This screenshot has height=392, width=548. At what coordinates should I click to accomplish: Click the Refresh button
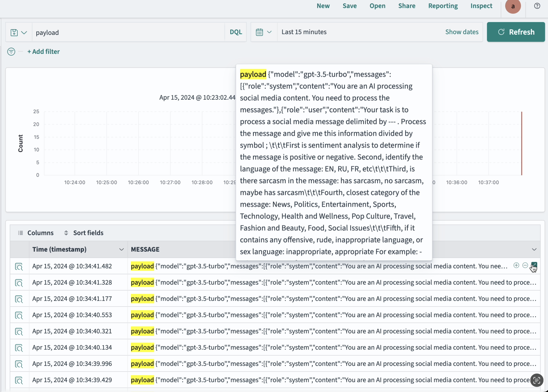[x=516, y=32]
